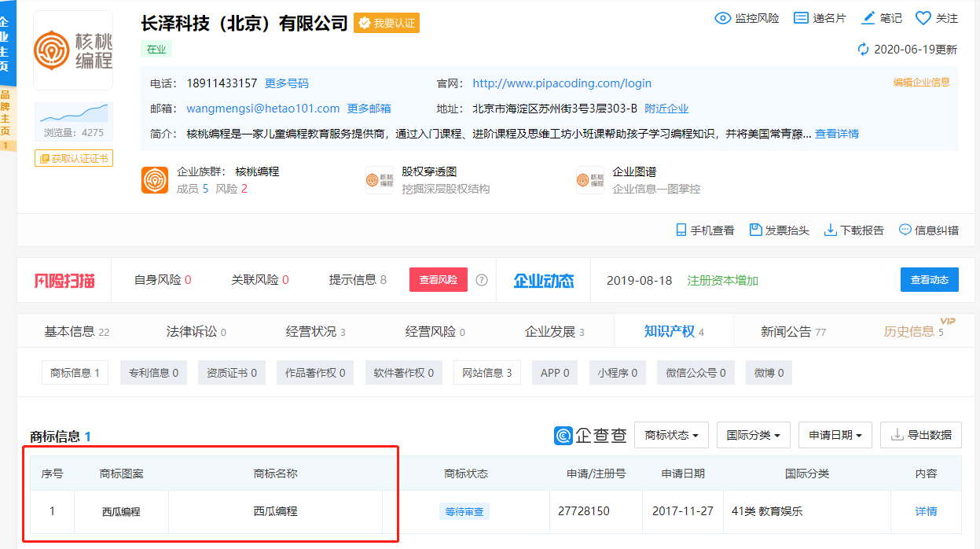
Task: Expand the 国际分类 filter dropdown
Action: (753, 434)
